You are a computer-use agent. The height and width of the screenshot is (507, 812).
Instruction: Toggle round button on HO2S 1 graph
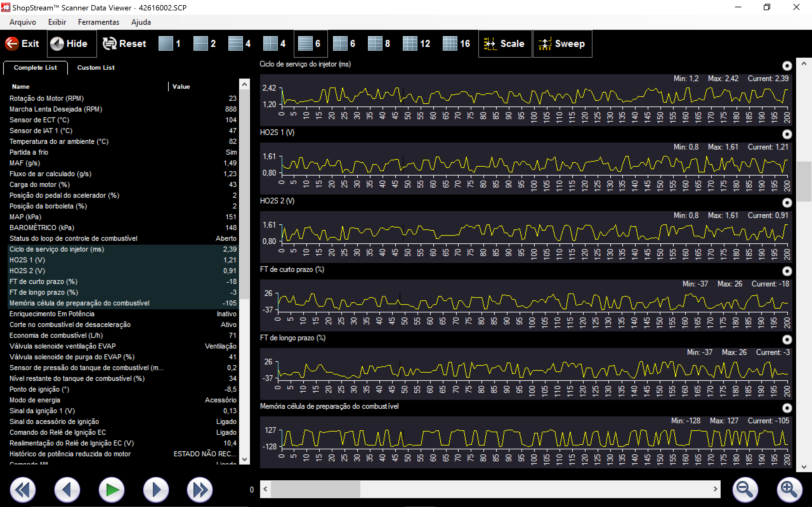[787, 134]
